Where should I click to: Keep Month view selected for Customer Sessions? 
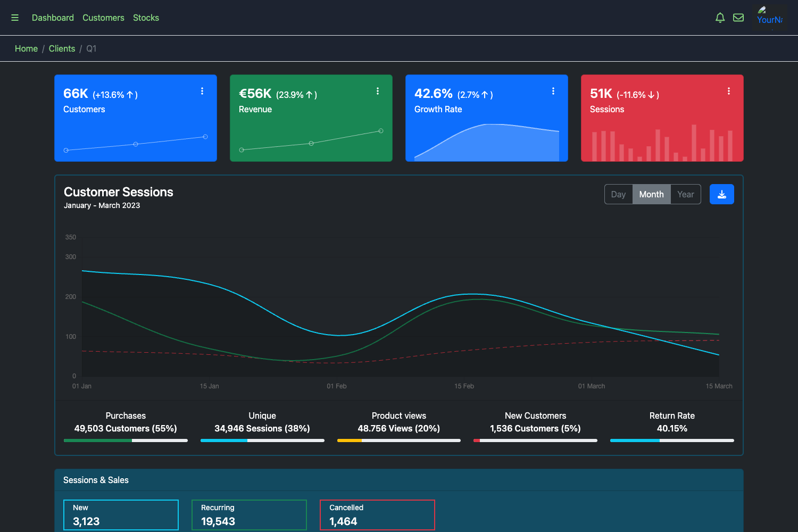click(651, 194)
